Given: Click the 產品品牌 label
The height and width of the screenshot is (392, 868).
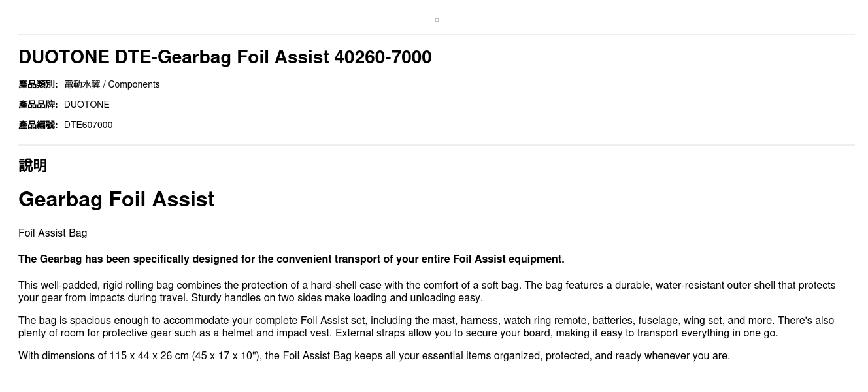Looking at the screenshot, I should (x=38, y=105).
